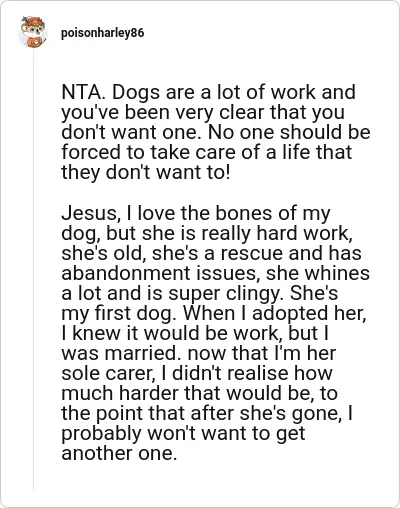Screen dimensions: 400x508
Task: Click the closing text "another one."
Action: click(x=119, y=453)
